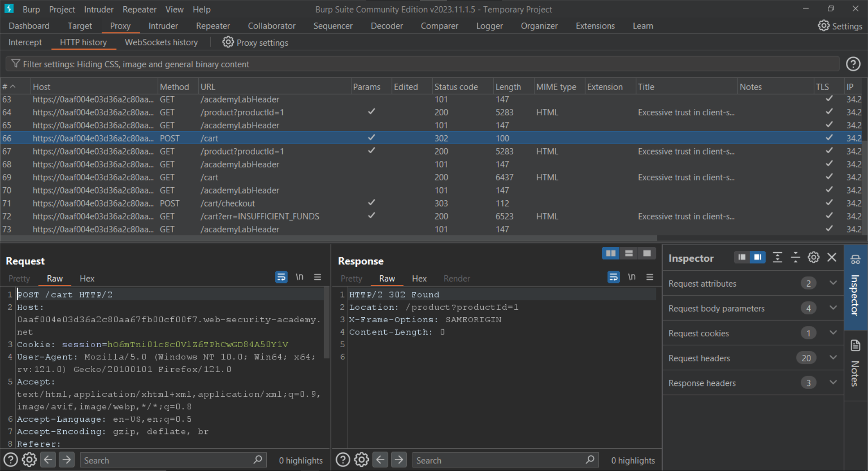
Task: Open the help icon beside filter bar
Action: [x=853, y=64]
